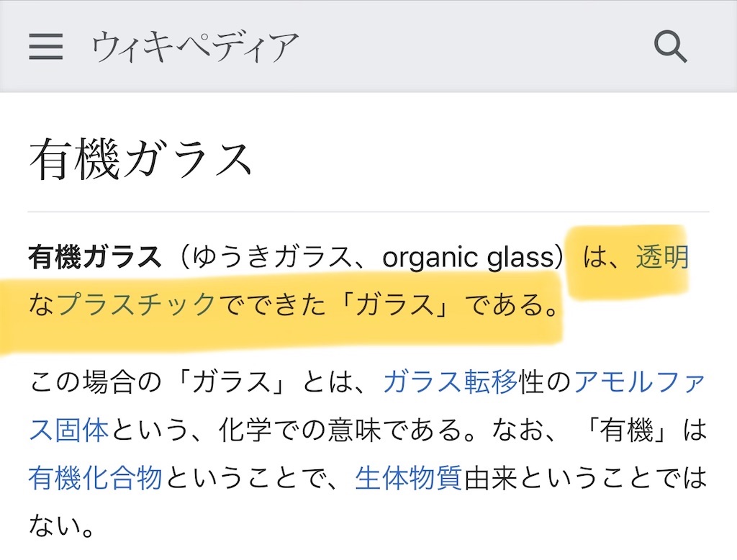Click the ス固体 wrapped link portion
Screen dimensions: 737x560
pyautogui.click(x=69, y=430)
